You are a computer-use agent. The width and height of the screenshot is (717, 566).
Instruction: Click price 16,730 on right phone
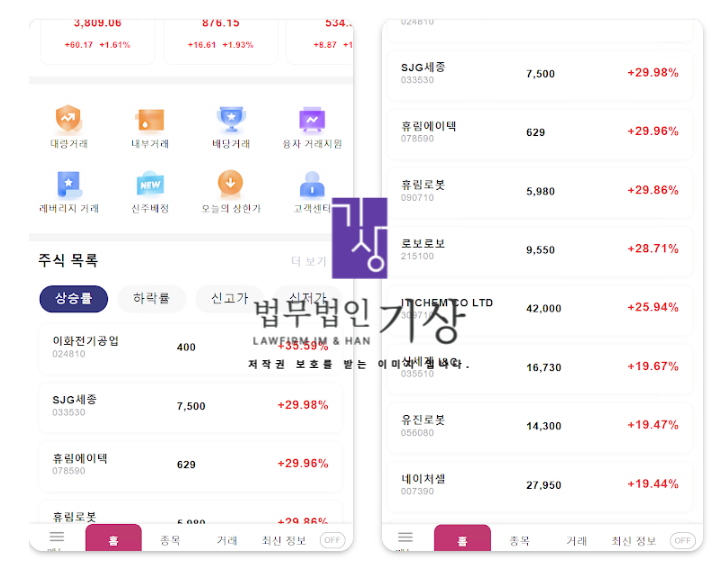click(x=544, y=368)
